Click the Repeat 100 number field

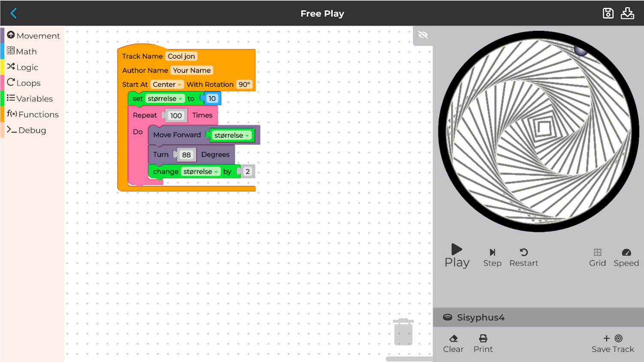176,116
